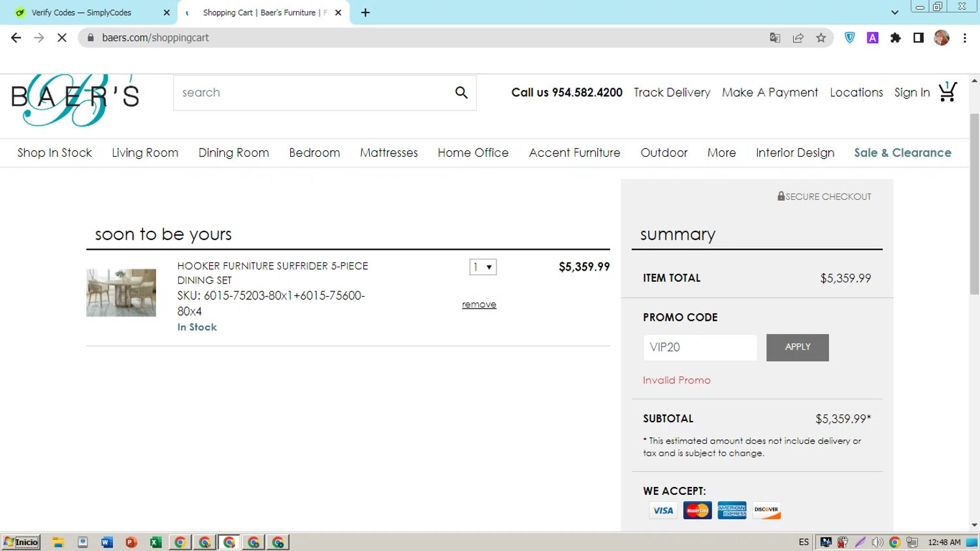Open the Chrome profile avatar

pyautogui.click(x=941, y=38)
